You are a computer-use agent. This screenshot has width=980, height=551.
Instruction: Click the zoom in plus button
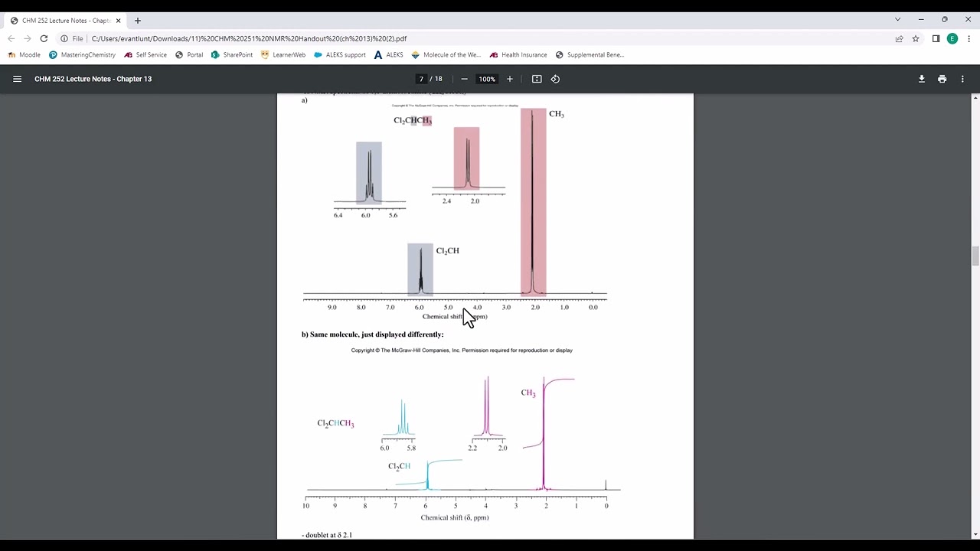click(510, 79)
